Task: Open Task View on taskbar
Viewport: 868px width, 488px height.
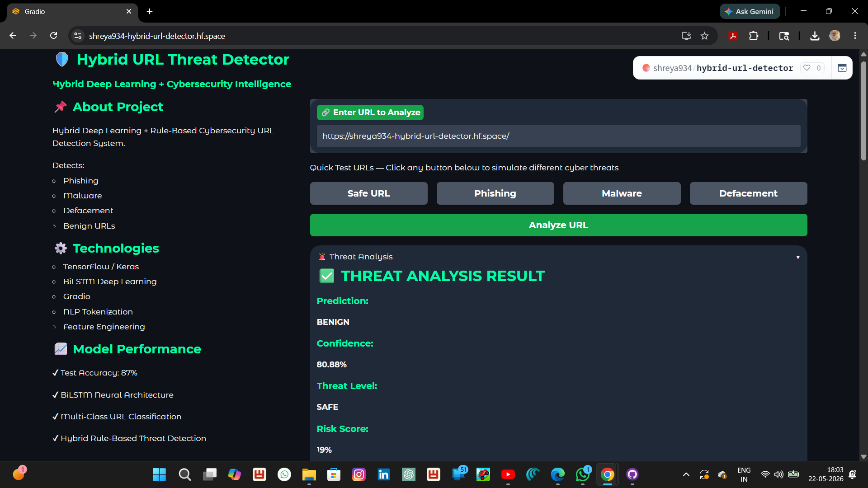Action: 209,474
